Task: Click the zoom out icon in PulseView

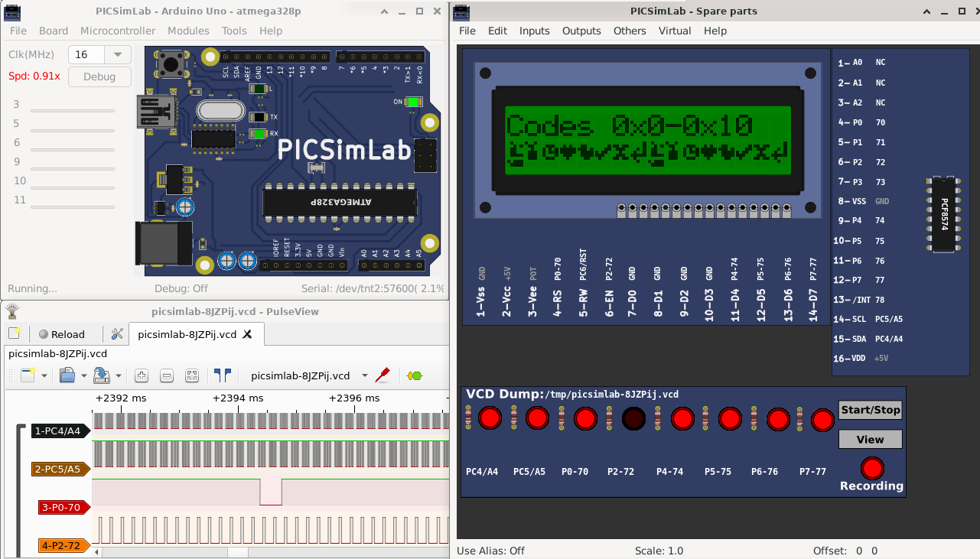Action: (x=167, y=375)
